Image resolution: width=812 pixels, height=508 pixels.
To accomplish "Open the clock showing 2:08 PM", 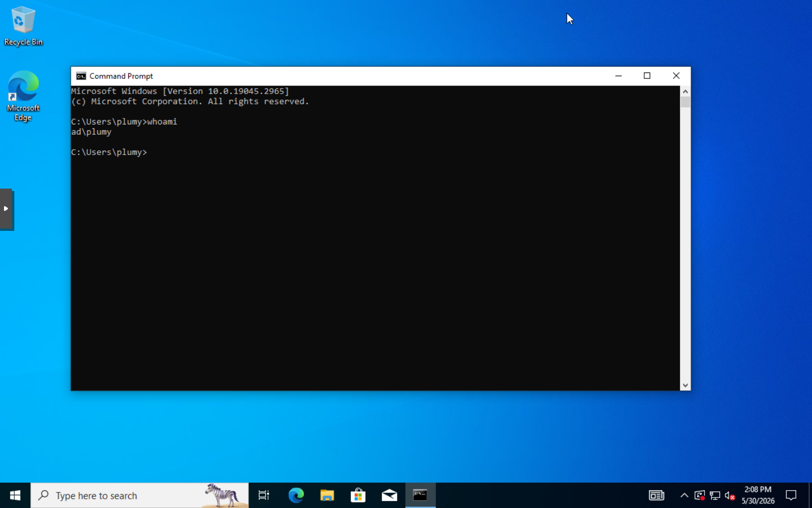I will [758, 495].
